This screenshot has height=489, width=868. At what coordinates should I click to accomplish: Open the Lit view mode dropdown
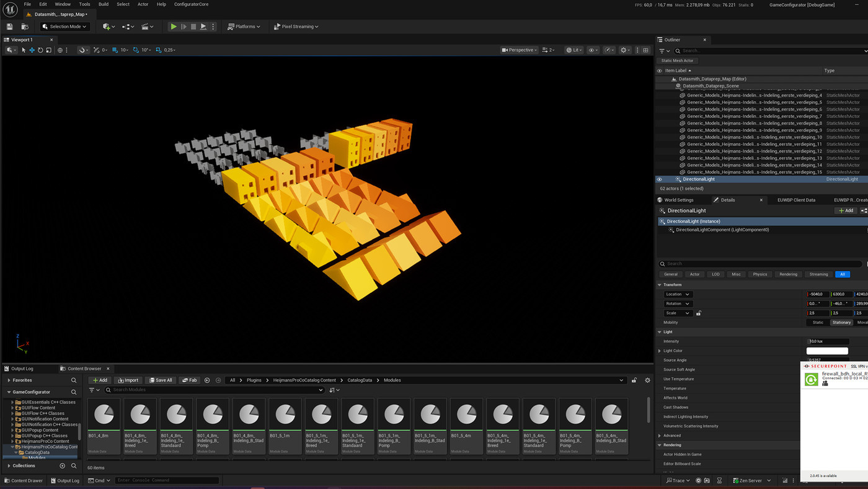(573, 50)
